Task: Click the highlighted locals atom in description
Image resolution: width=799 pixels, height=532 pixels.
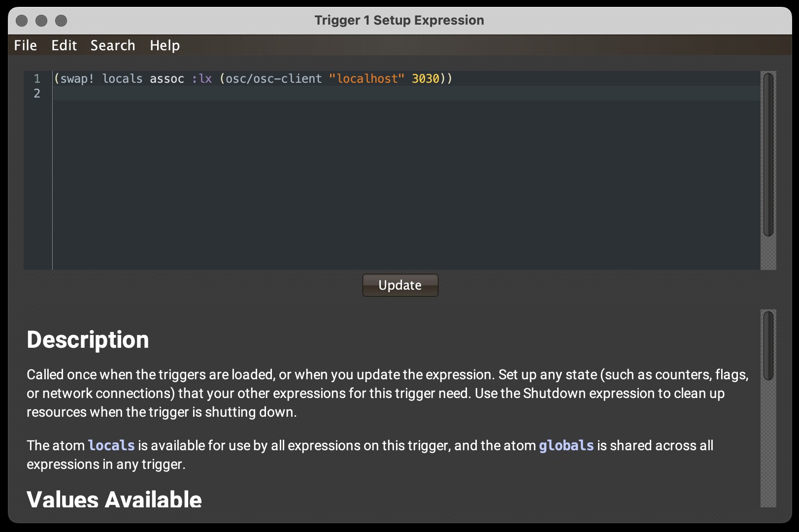Action: coord(111,445)
